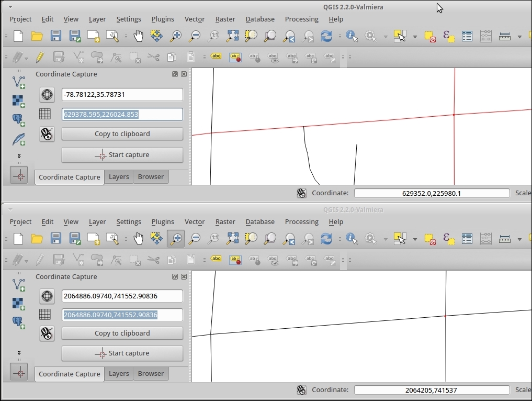This screenshot has width=532, height=401.
Task: Expand hidden sidebar tools chevron in top window
Action: tap(19, 156)
